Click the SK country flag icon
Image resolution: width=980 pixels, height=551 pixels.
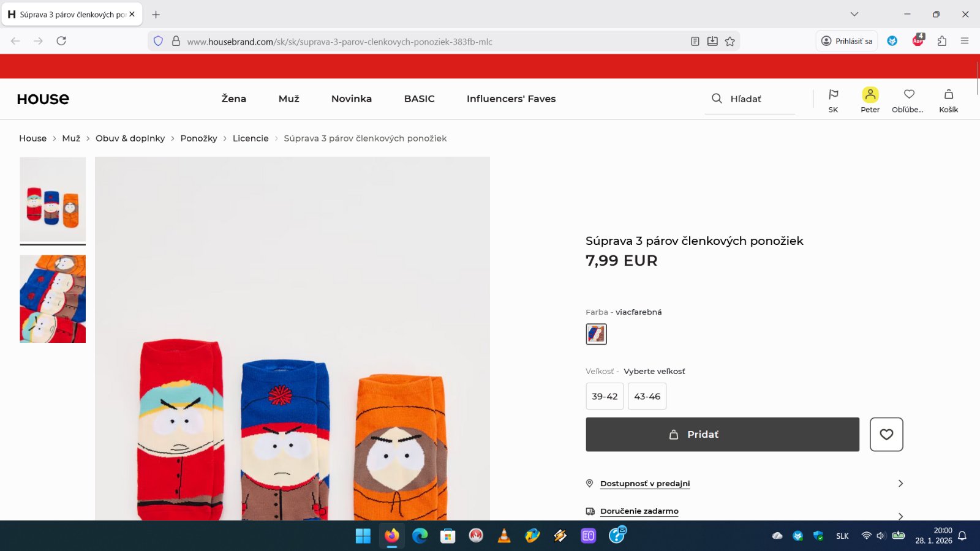pos(833,95)
